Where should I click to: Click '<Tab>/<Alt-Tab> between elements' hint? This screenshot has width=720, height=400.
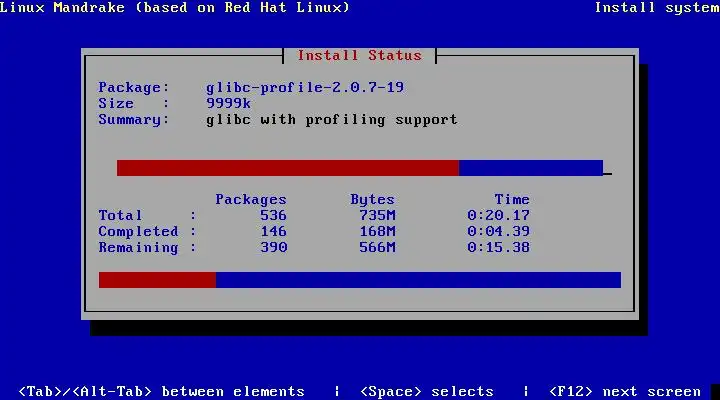[161, 391]
